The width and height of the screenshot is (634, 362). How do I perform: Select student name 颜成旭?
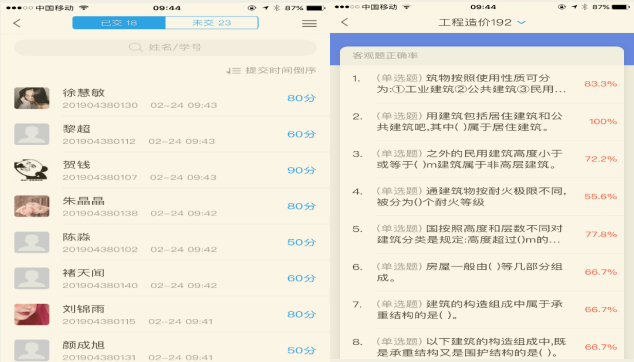pos(84,345)
